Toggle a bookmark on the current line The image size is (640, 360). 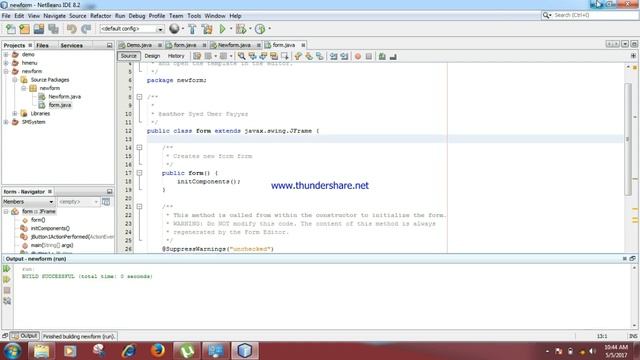(x=320, y=56)
